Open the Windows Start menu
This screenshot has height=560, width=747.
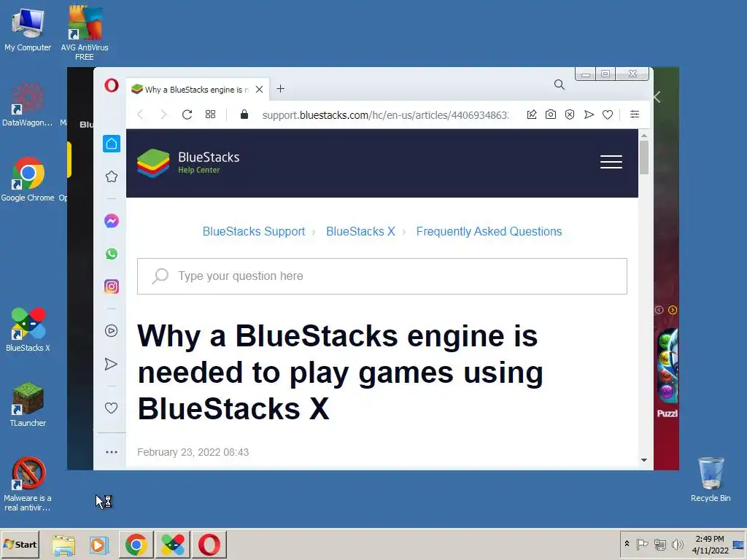(x=20, y=544)
